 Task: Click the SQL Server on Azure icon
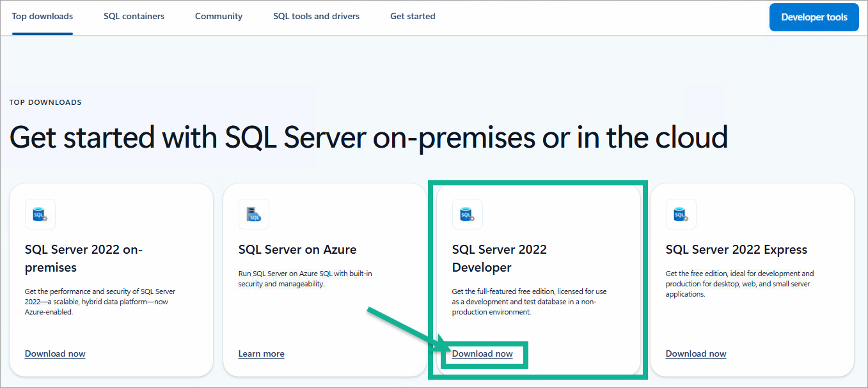[254, 214]
